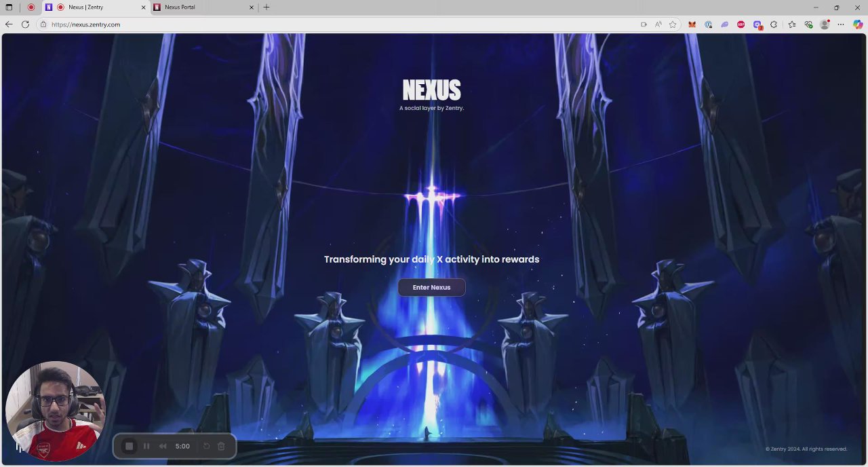Click 'Transforming your daily X activity into rewards'
Image resolution: width=868 pixels, height=467 pixels.
pyautogui.click(x=431, y=259)
